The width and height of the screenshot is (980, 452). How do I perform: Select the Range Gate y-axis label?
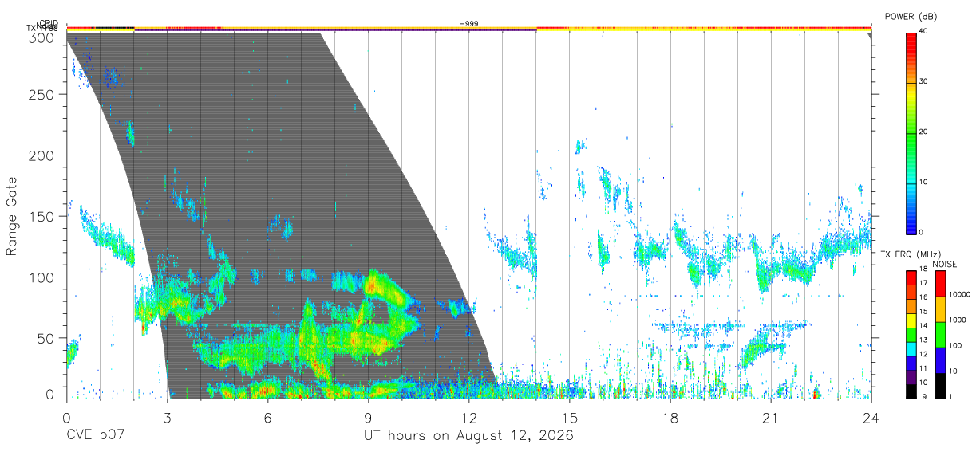coord(12,218)
